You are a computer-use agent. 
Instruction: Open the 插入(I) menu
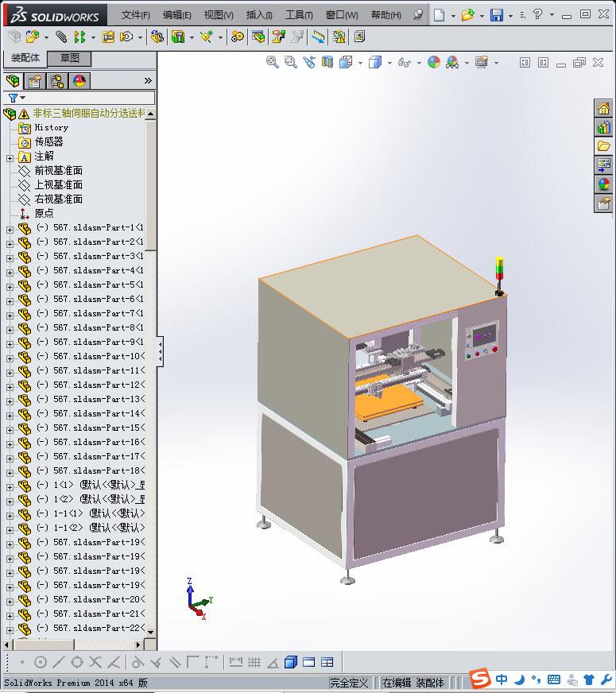pos(259,15)
